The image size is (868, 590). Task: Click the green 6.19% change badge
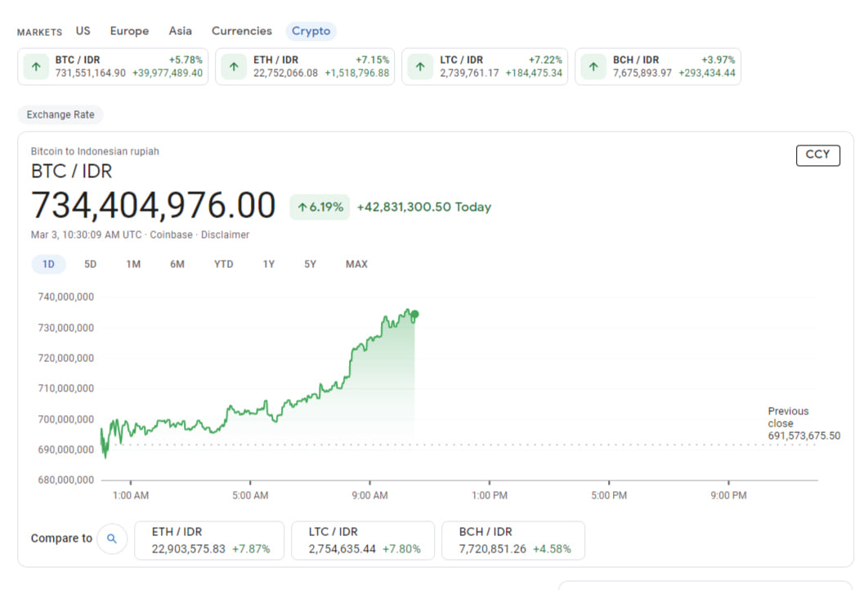point(320,207)
